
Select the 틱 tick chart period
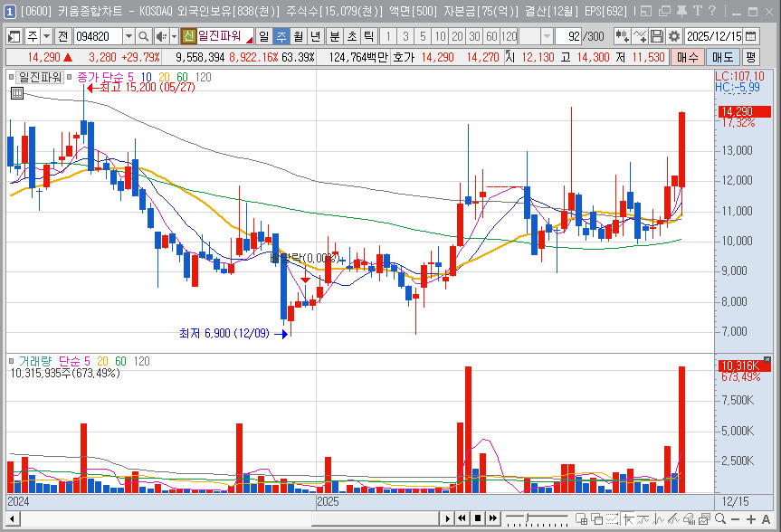(368, 36)
